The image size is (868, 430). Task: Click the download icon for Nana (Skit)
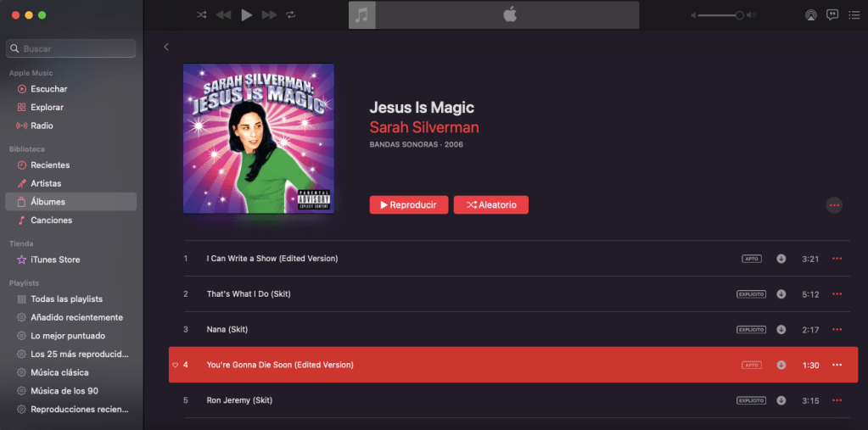781,329
